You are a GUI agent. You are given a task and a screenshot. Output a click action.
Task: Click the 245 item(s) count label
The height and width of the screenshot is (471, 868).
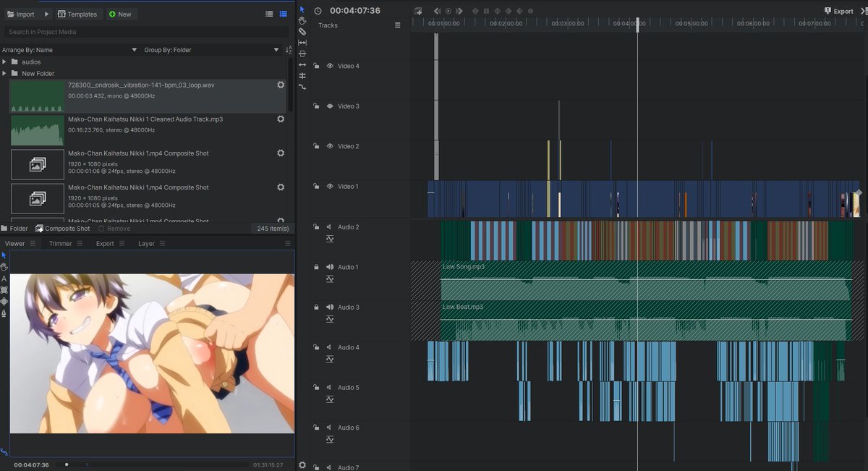tap(273, 229)
